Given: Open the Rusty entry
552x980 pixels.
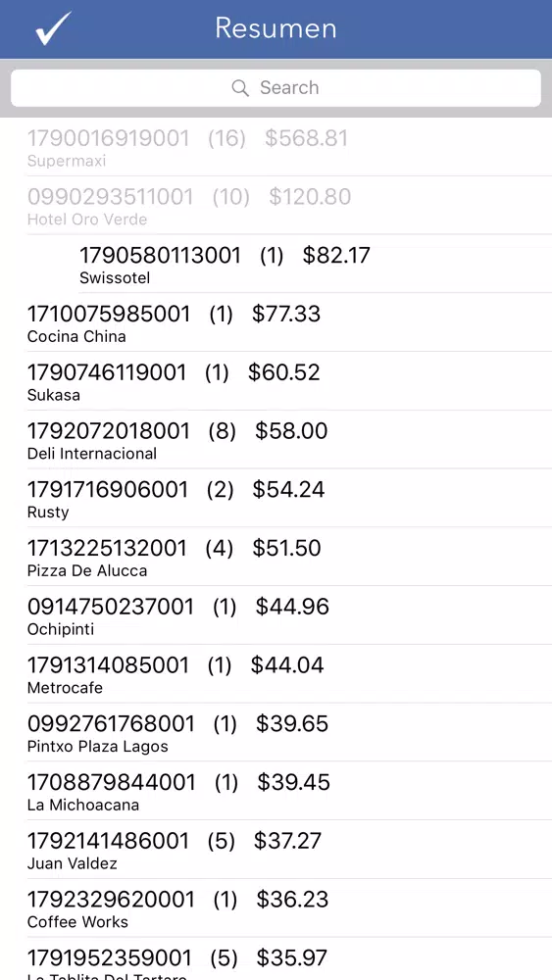Looking at the screenshot, I should [276, 499].
